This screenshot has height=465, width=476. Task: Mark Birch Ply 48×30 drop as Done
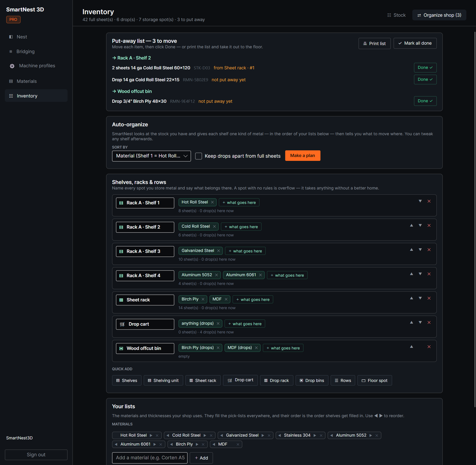click(425, 101)
